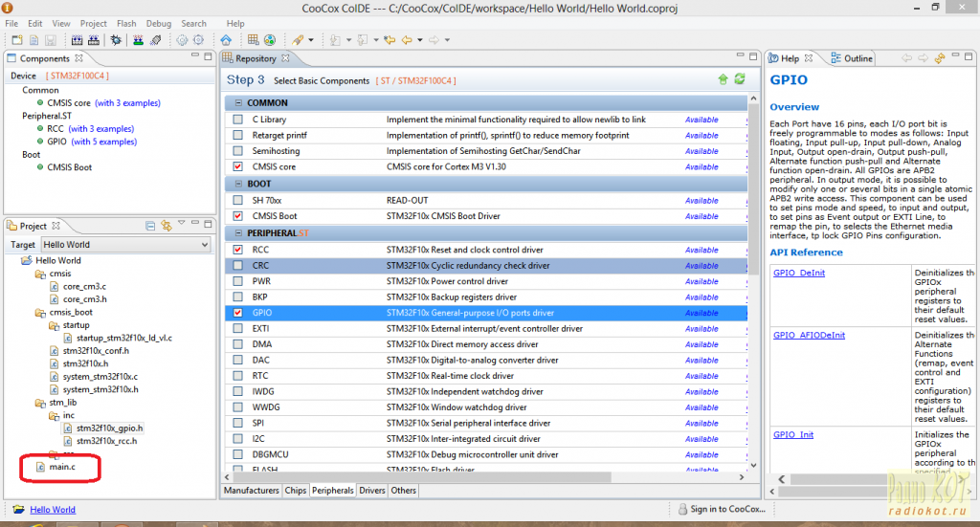Collapse all items in the Project panel

(x=150, y=226)
